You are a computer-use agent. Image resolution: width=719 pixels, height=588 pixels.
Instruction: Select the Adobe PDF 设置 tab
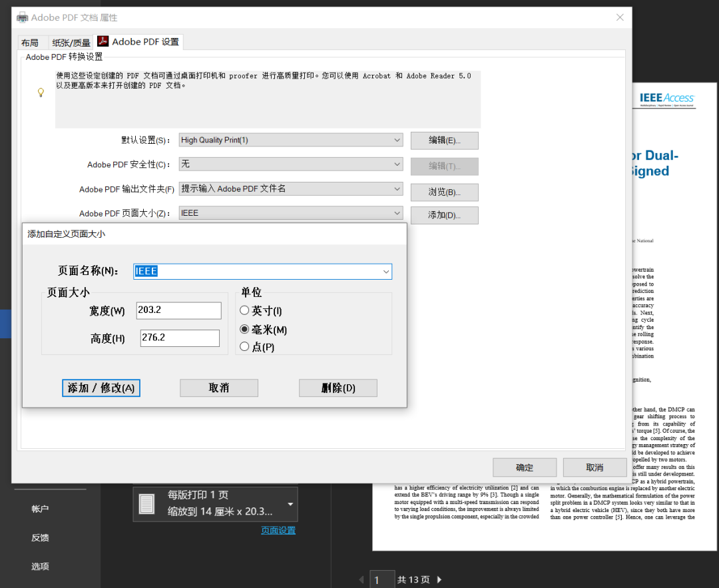[138, 42]
